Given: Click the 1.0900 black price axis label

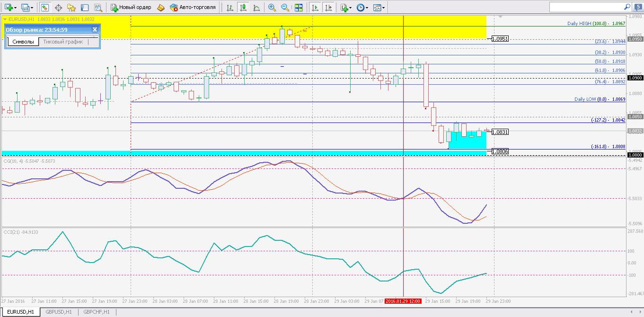Looking at the screenshot, I should tap(635, 78).
